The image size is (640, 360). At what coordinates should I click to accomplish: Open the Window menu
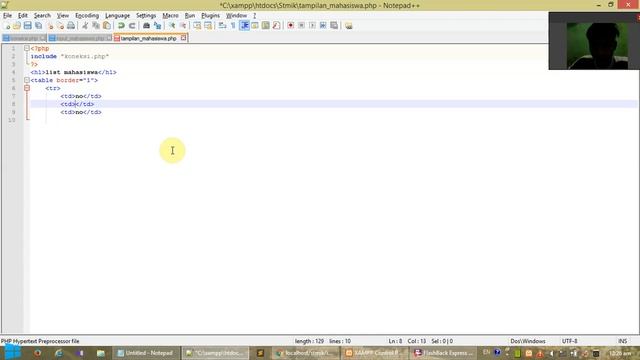click(x=236, y=16)
